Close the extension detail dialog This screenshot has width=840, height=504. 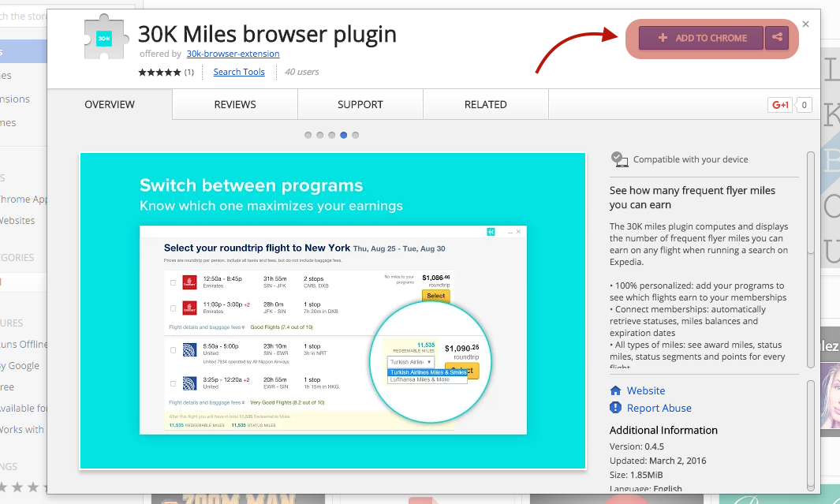[x=806, y=24]
